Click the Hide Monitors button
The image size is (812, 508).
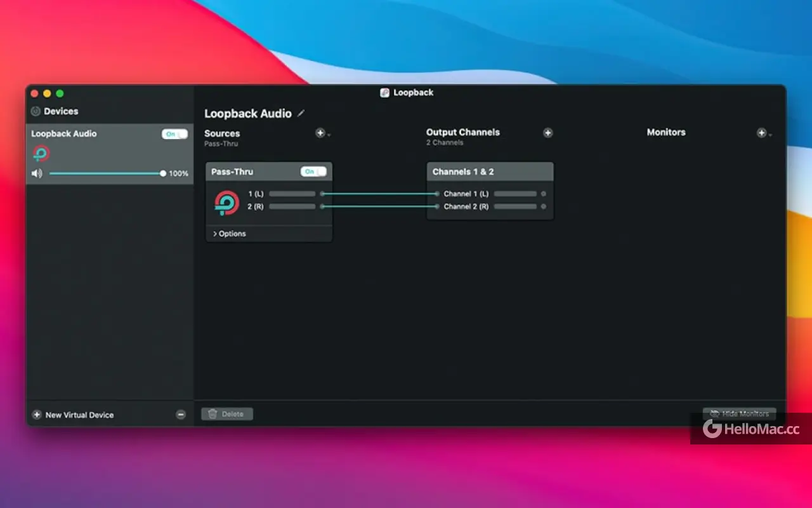739,414
